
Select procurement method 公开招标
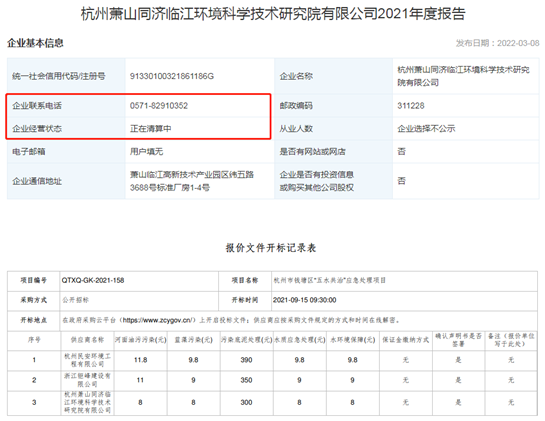tap(75, 300)
